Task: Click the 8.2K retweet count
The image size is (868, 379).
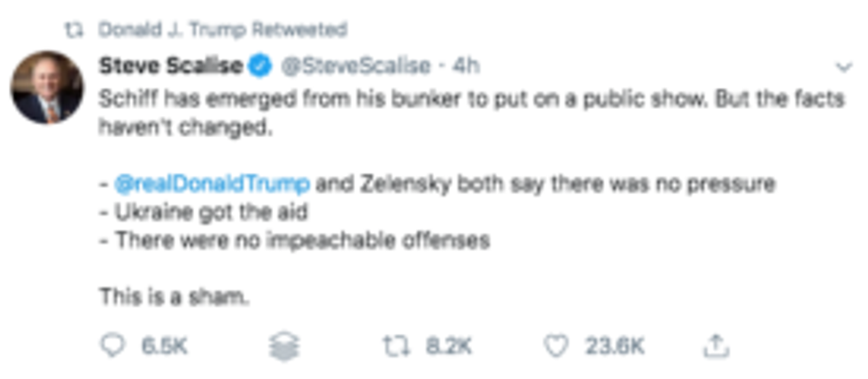Action: tap(448, 347)
